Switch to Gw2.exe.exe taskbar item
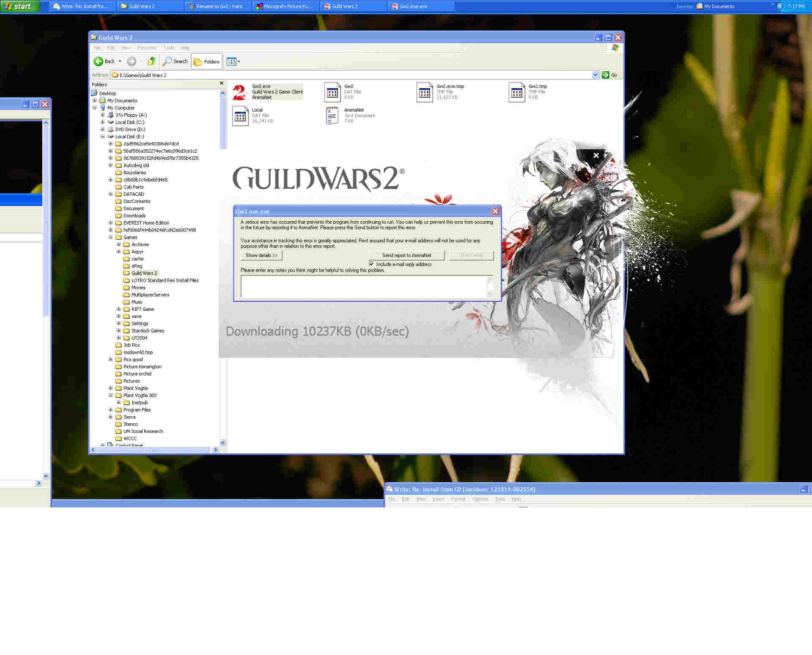 coord(421,6)
